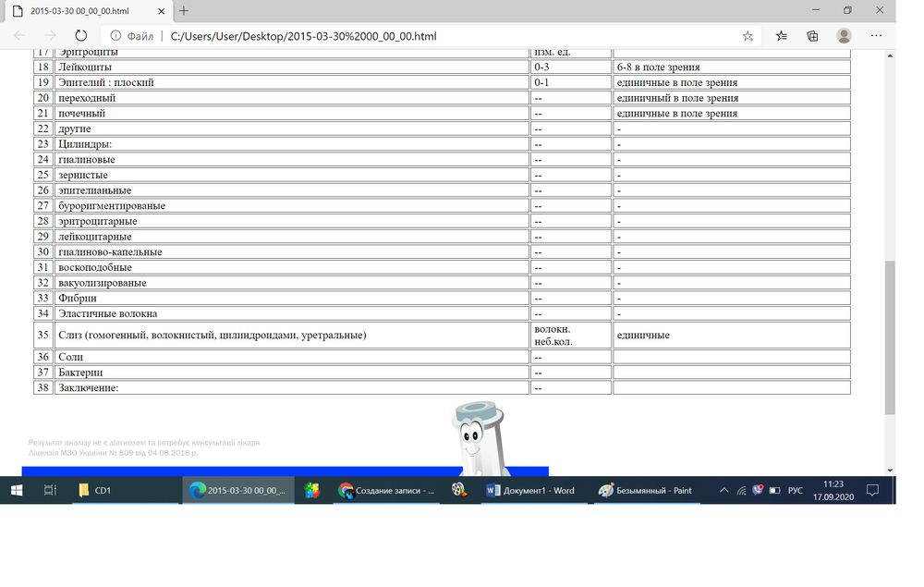This screenshot has width=924, height=587.
Task: Open the Windows Start menu
Action: click(x=17, y=491)
